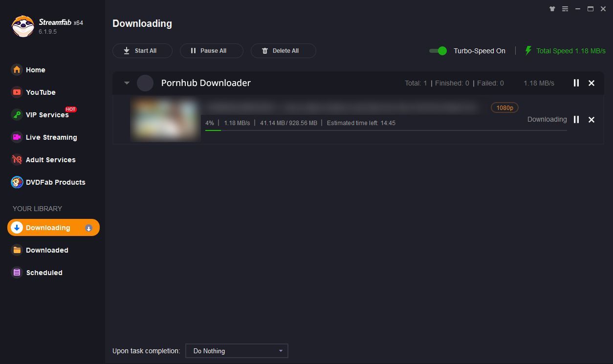Cancel the 1080p download task
Image resolution: width=613 pixels, height=364 pixels.
(591, 120)
